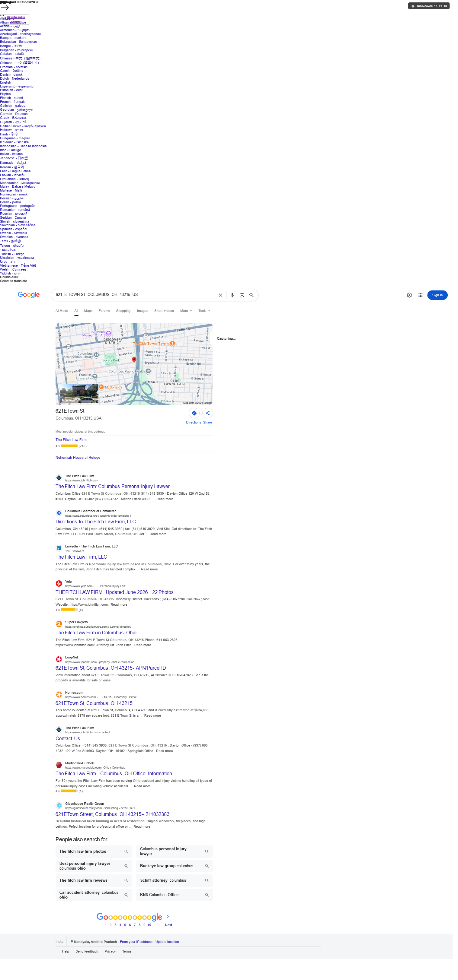Switch to the Images tab
458x980 pixels.
(x=144, y=315)
